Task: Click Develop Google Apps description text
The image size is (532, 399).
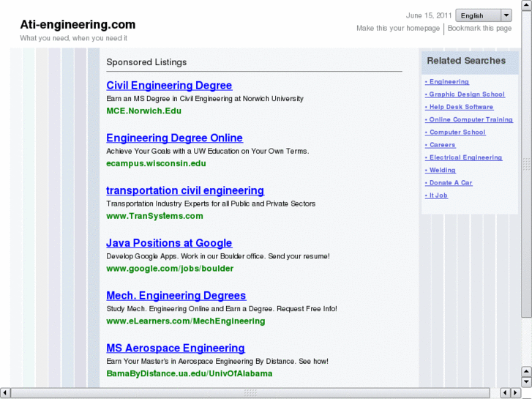Action: click(218, 256)
